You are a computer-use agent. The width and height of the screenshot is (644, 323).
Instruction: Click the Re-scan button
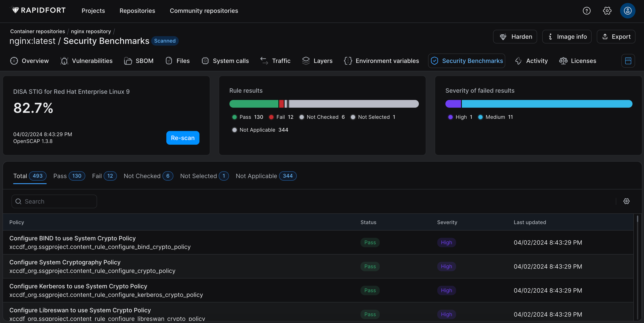coord(183,138)
